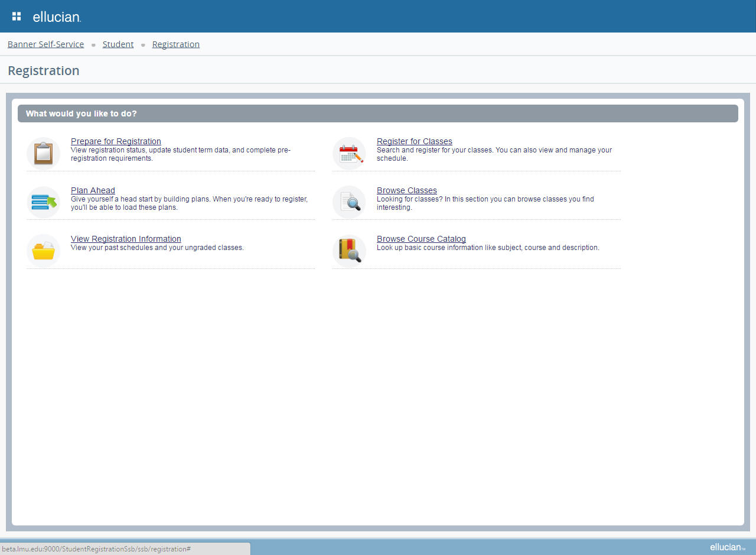The width and height of the screenshot is (756, 555).
Task: Click the ellucian logo in the footer
Action: 727,547
